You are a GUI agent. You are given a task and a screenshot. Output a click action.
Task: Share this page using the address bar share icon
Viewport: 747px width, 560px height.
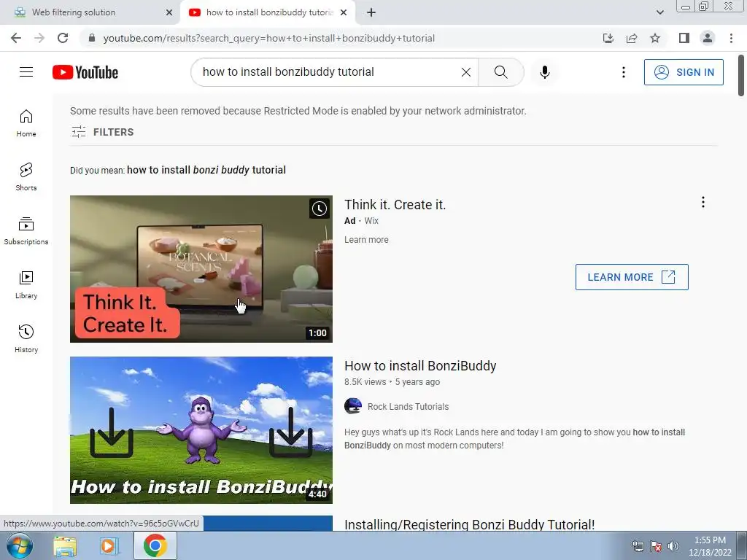[x=632, y=38]
